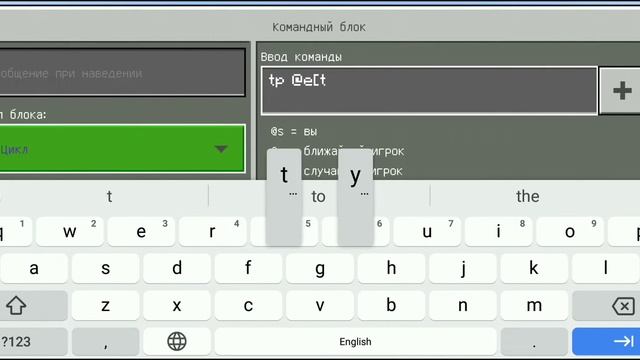
Task: Tap the backspace key icon
Action: (623, 306)
